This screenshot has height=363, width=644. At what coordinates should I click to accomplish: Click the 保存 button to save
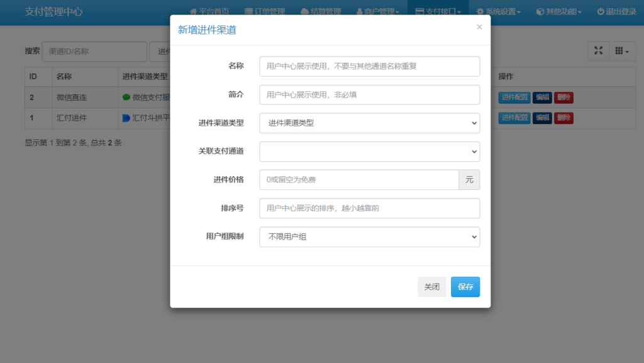coord(465,286)
